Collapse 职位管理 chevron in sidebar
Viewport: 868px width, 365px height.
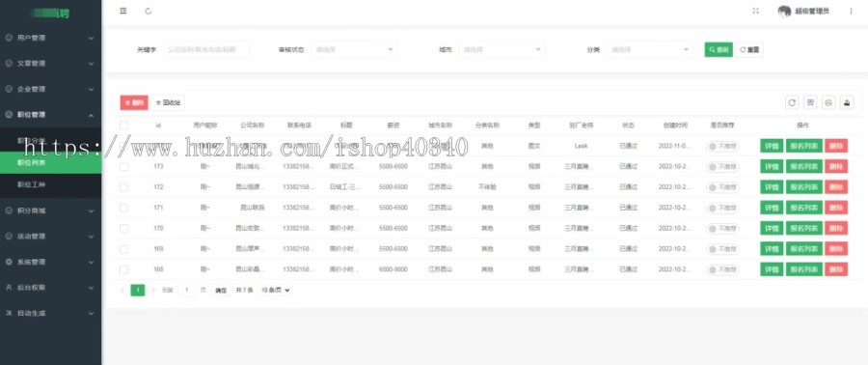92,115
